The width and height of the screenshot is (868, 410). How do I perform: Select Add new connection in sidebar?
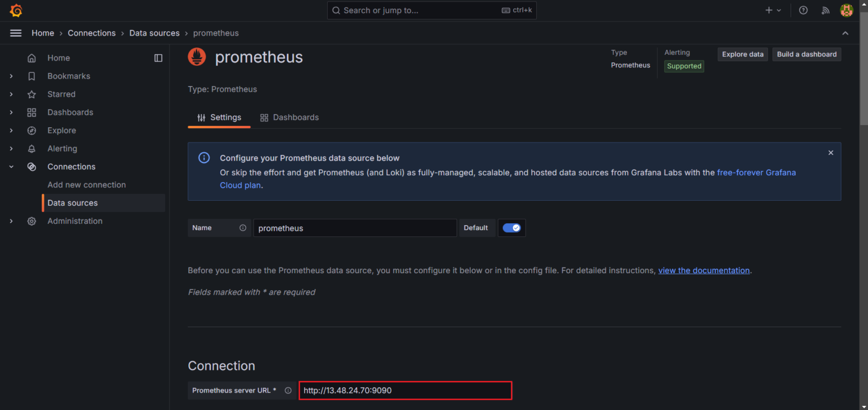pyautogui.click(x=86, y=185)
